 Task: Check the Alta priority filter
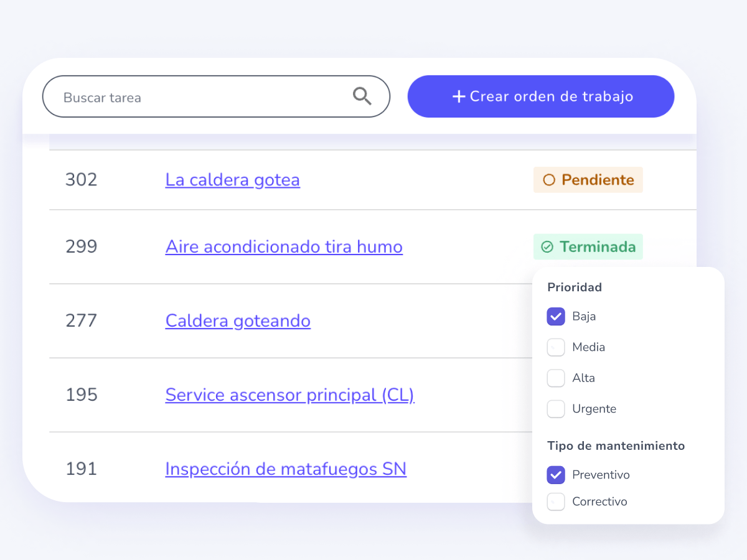pos(556,378)
